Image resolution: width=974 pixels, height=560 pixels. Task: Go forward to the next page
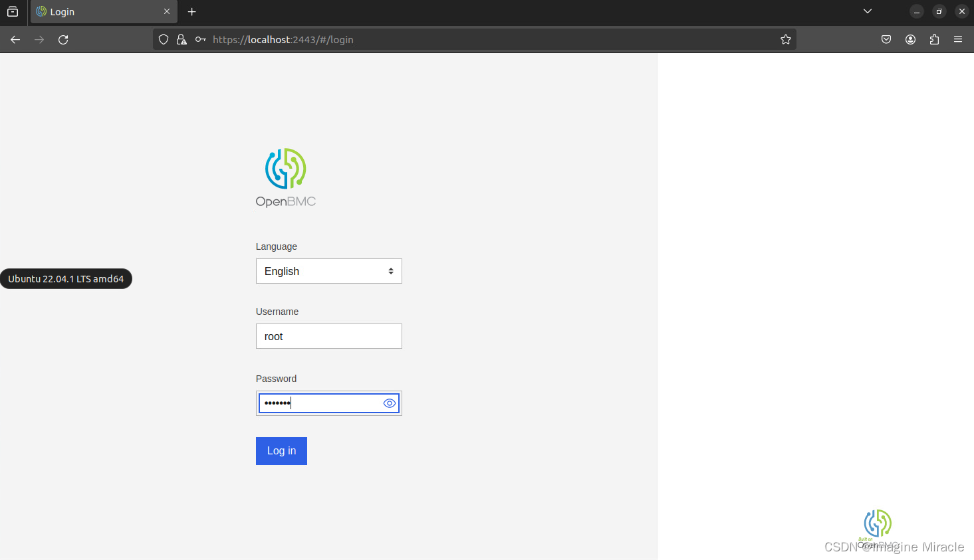[39, 40]
